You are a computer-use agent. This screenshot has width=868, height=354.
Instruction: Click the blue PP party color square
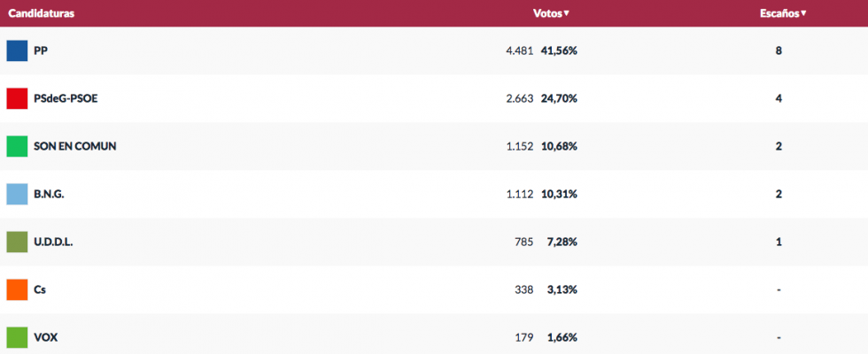click(x=18, y=50)
